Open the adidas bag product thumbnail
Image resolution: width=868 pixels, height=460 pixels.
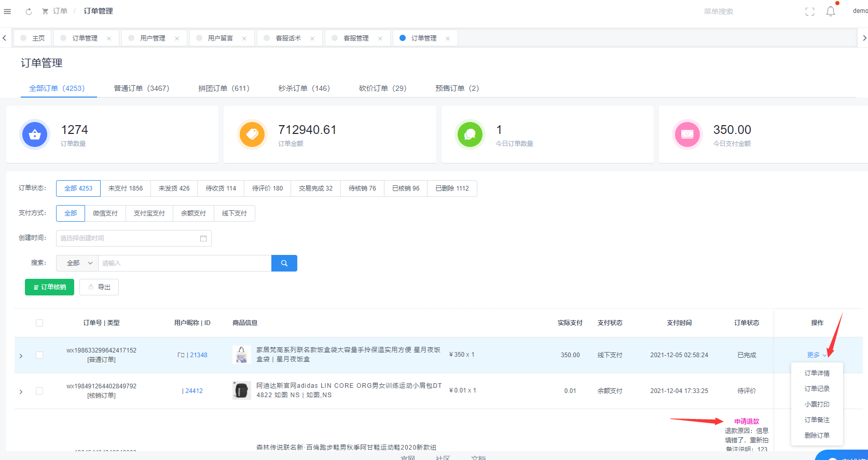point(241,390)
